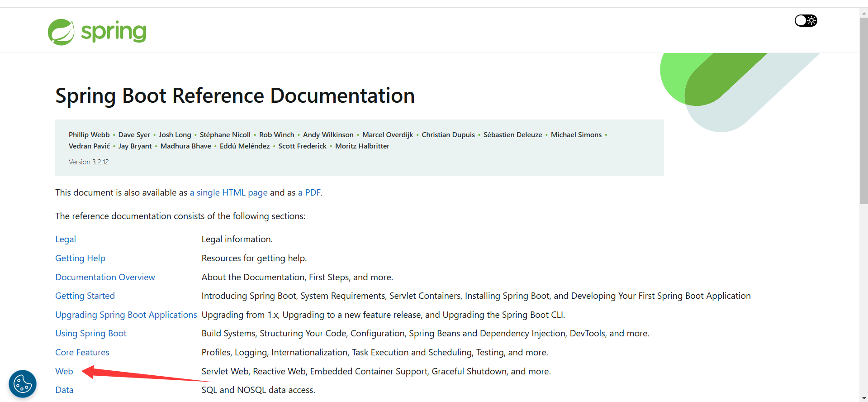The height and width of the screenshot is (402, 868).
Task: Click the Spring Boot Reference Documentation heading
Action: (x=235, y=96)
